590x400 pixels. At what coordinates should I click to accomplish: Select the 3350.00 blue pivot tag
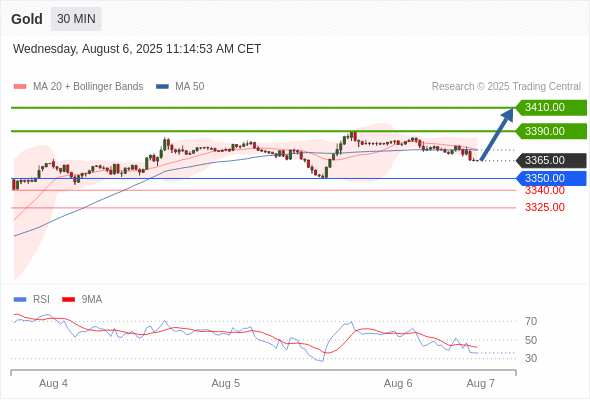coord(551,178)
